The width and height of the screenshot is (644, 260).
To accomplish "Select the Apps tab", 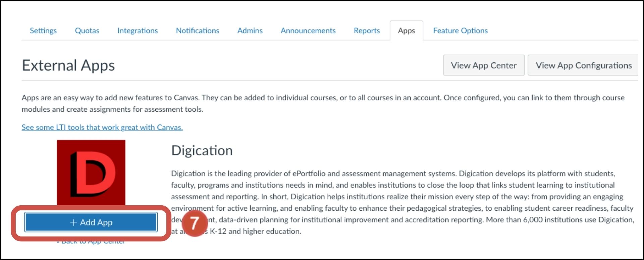I will (407, 31).
